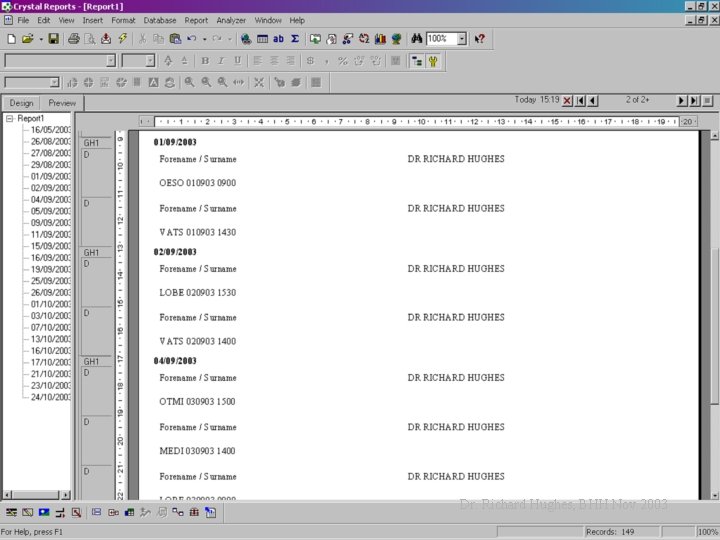Select 13/10/2003 in group tree
This screenshot has height=540, width=720.
[x=51, y=339]
